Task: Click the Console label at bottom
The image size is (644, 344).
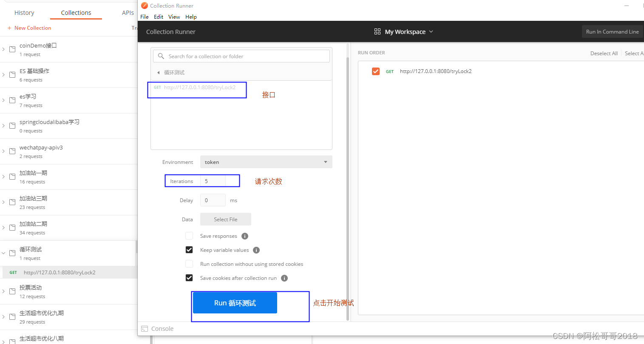Action: (162, 329)
